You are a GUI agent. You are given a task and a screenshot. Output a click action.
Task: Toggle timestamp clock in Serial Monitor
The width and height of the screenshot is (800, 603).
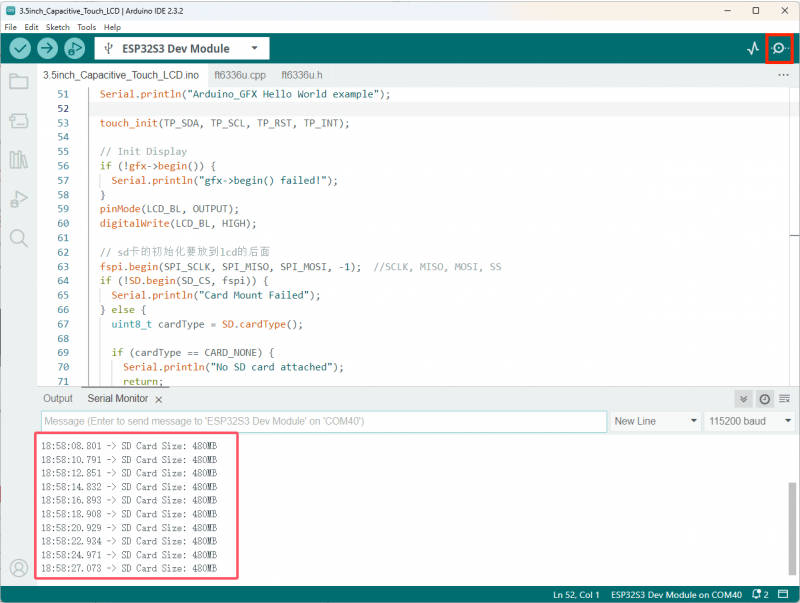click(764, 399)
